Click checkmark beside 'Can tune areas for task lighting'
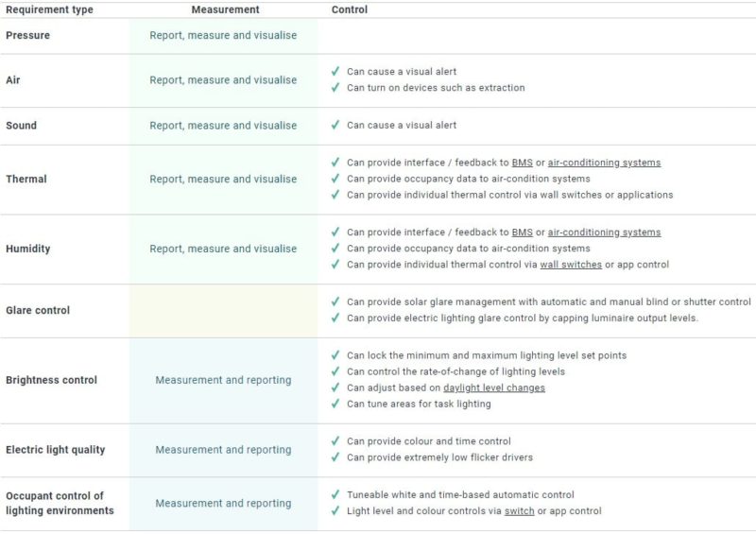Viewport: 756px width, 534px height. (335, 404)
